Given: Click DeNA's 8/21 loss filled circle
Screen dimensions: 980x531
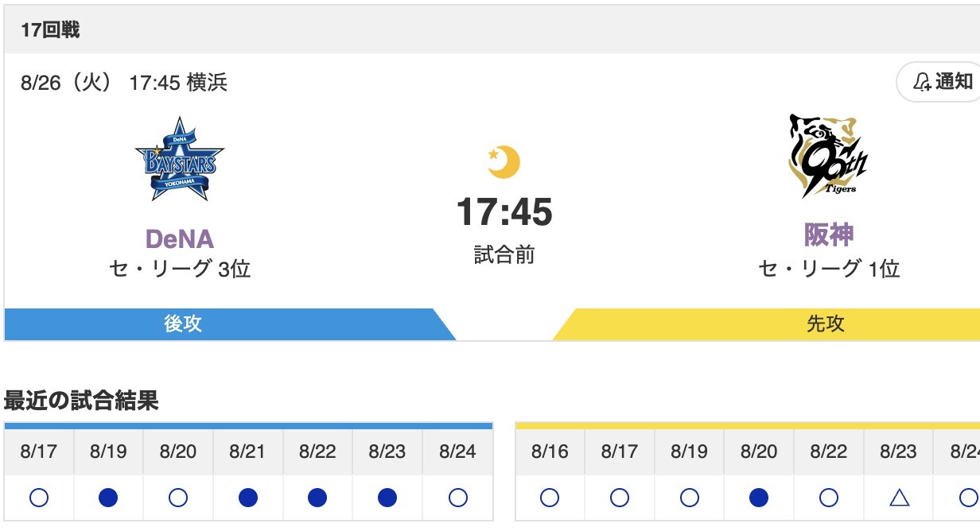Looking at the screenshot, I should [x=248, y=498].
